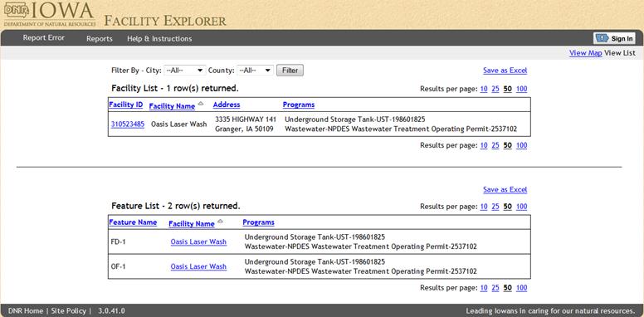The image size is (644, 317).
Task: Open Oasis Laser Wash link in OF-1 row
Action: click(x=198, y=267)
